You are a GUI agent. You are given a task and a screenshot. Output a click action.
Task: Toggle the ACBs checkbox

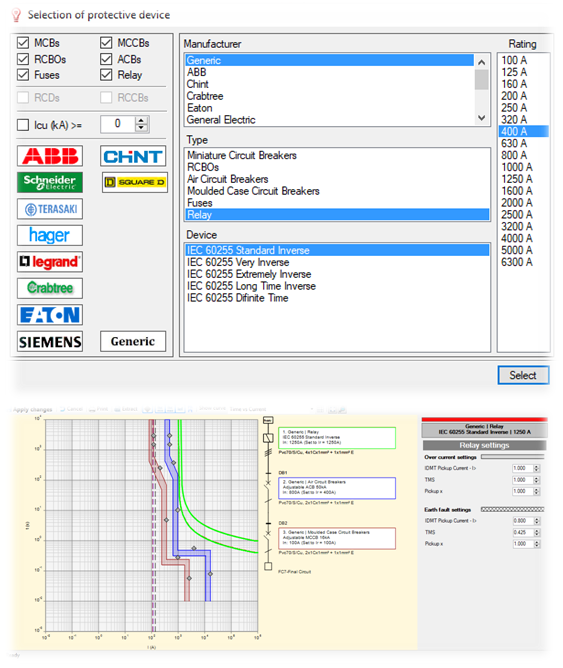[x=106, y=59]
